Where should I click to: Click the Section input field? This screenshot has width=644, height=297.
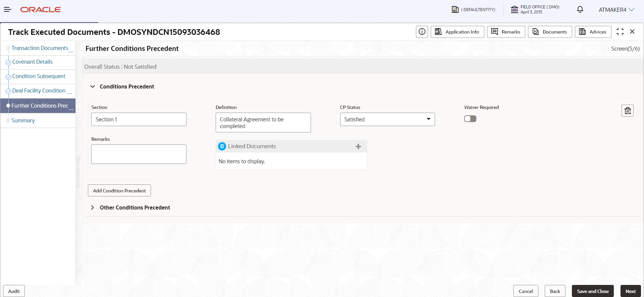(139, 119)
